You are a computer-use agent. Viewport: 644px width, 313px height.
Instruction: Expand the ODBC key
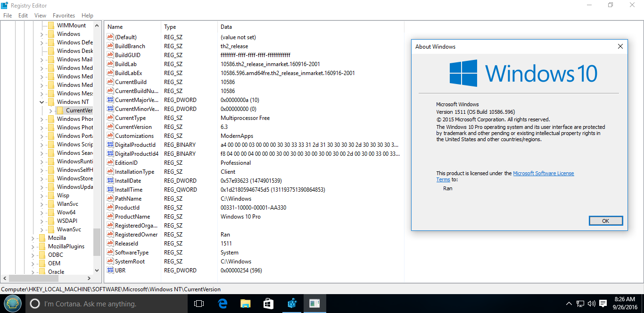tap(33, 255)
